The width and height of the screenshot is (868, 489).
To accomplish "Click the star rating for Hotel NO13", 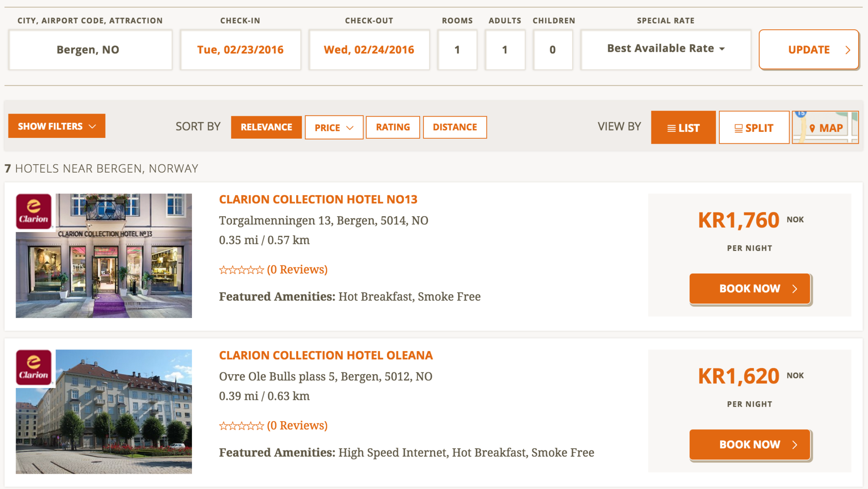I will click(241, 270).
